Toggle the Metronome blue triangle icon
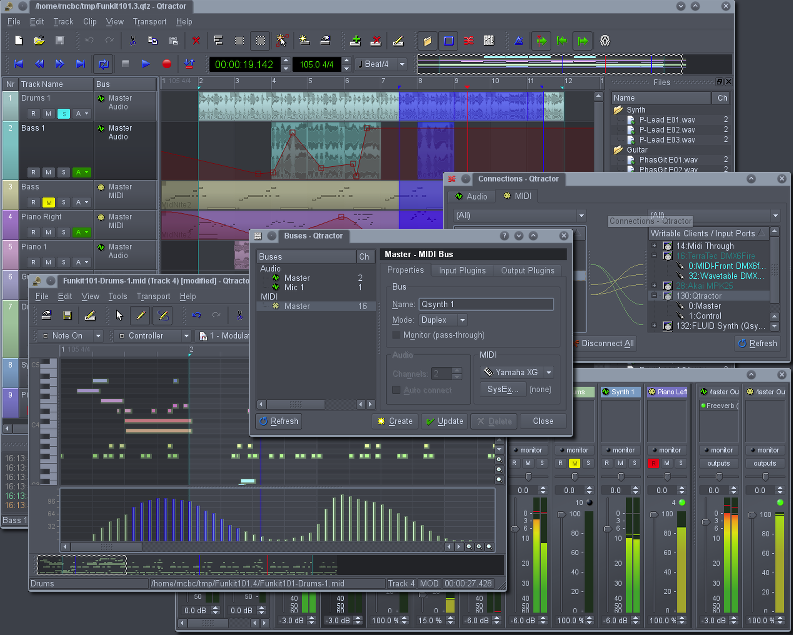The height and width of the screenshot is (635, 793). (519, 40)
